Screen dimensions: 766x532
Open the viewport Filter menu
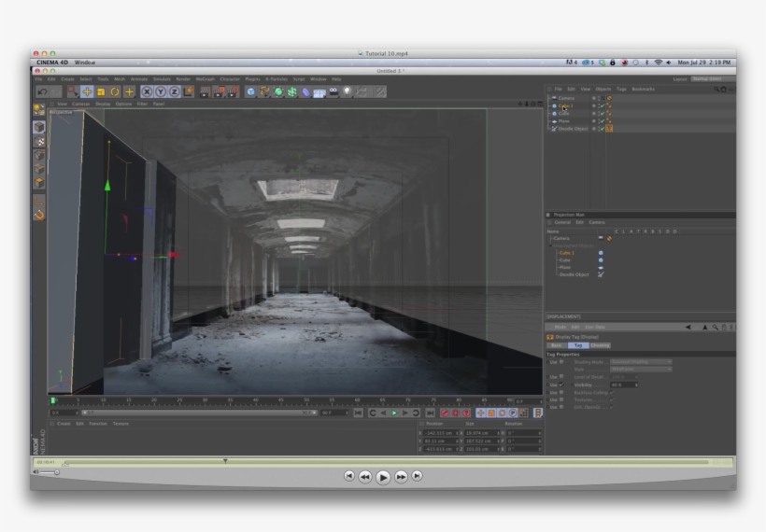pyautogui.click(x=142, y=104)
